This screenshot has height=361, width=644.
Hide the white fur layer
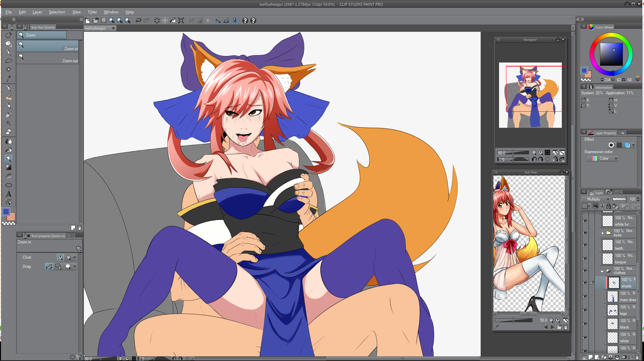pyautogui.click(x=585, y=221)
